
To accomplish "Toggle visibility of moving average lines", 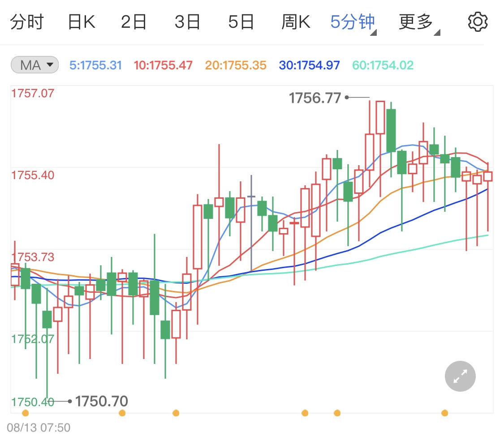I will pyautogui.click(x=34, y=64).
